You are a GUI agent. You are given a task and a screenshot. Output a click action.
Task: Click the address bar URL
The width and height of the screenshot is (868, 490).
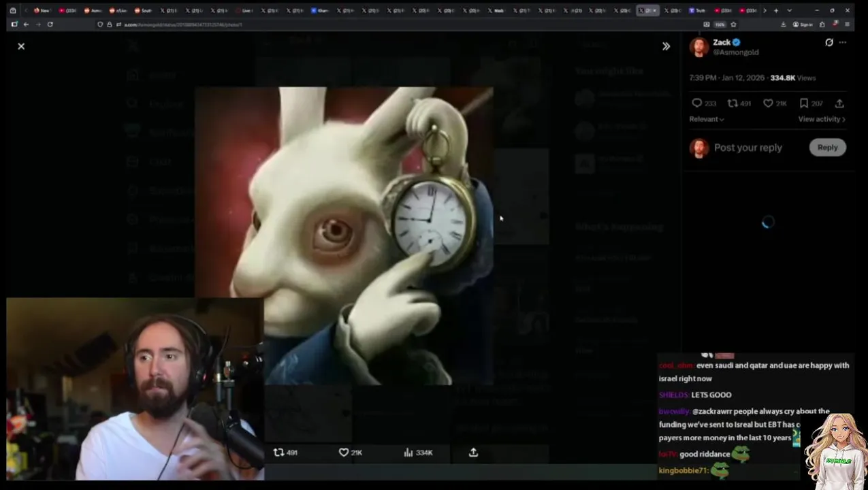click(x=182, y=24)
